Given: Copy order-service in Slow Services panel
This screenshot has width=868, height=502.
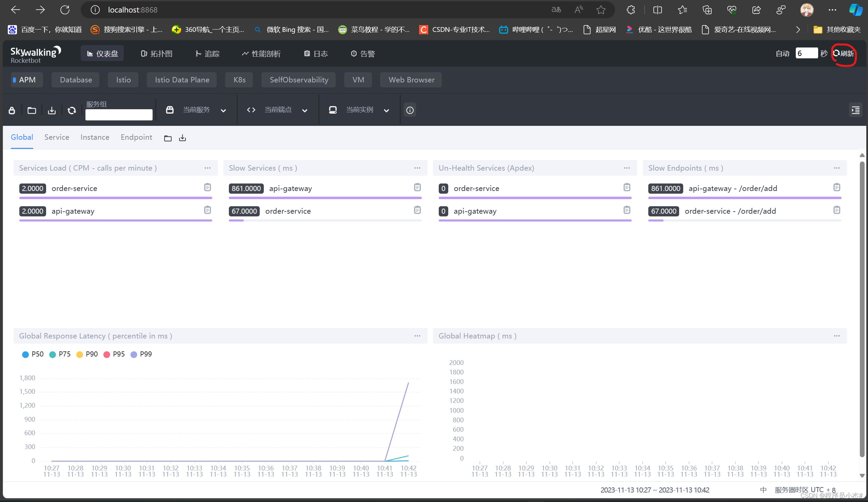Looking at the screenshot, I should (417, 210).
